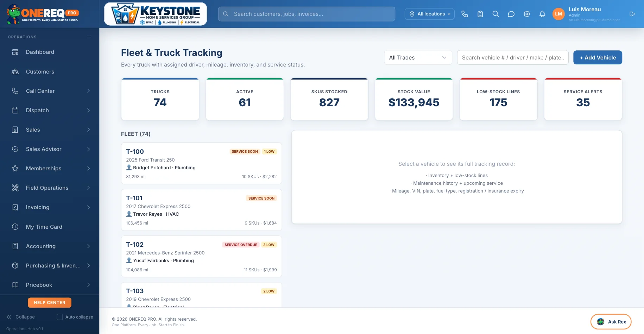Click the logout icon
The image size is (644, 334).
tap(632, 14)
